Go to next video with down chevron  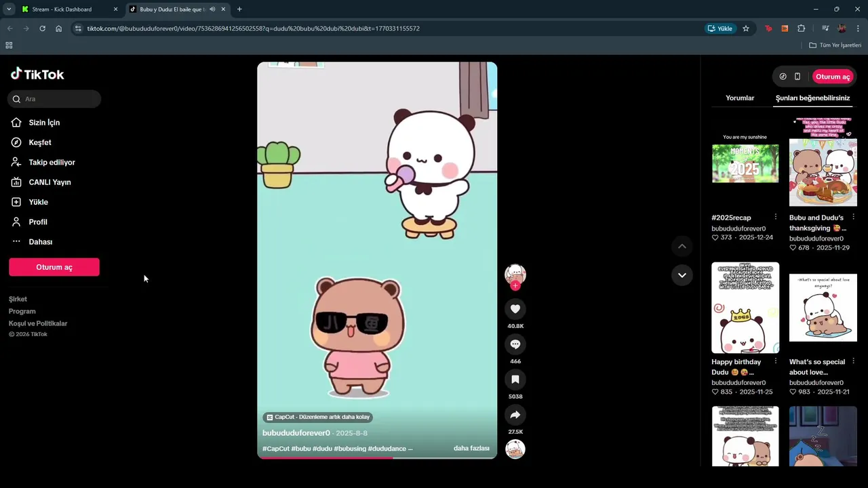[x=682, y=275]
